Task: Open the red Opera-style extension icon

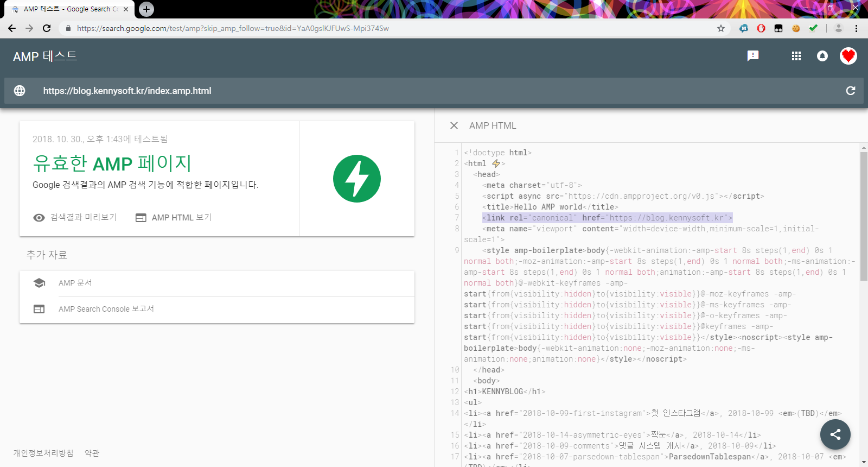Action: [x=761, y=28]
